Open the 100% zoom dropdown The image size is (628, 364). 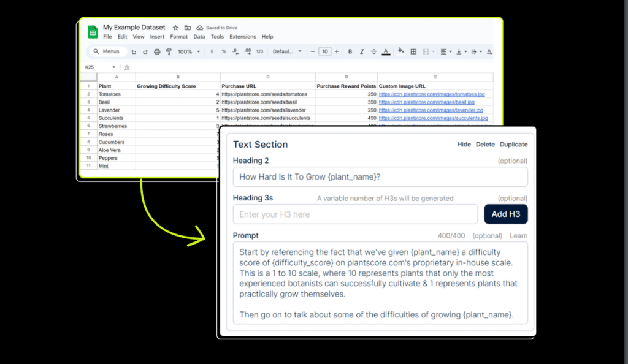188,52
